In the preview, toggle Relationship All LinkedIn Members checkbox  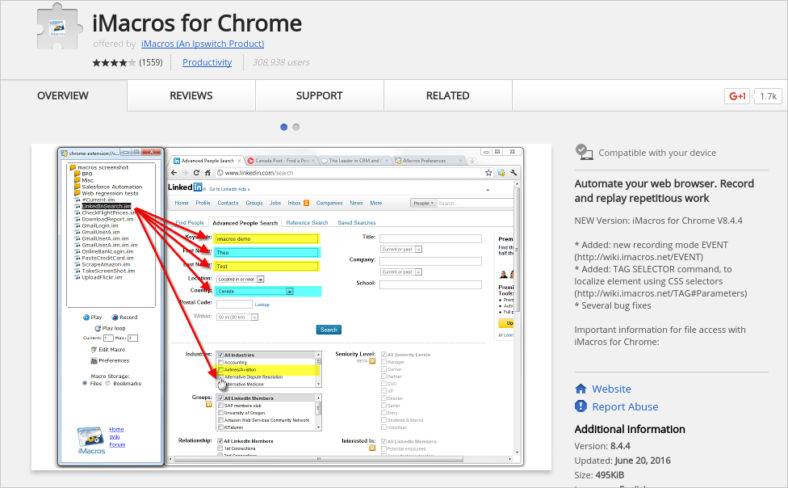point(220,441)
